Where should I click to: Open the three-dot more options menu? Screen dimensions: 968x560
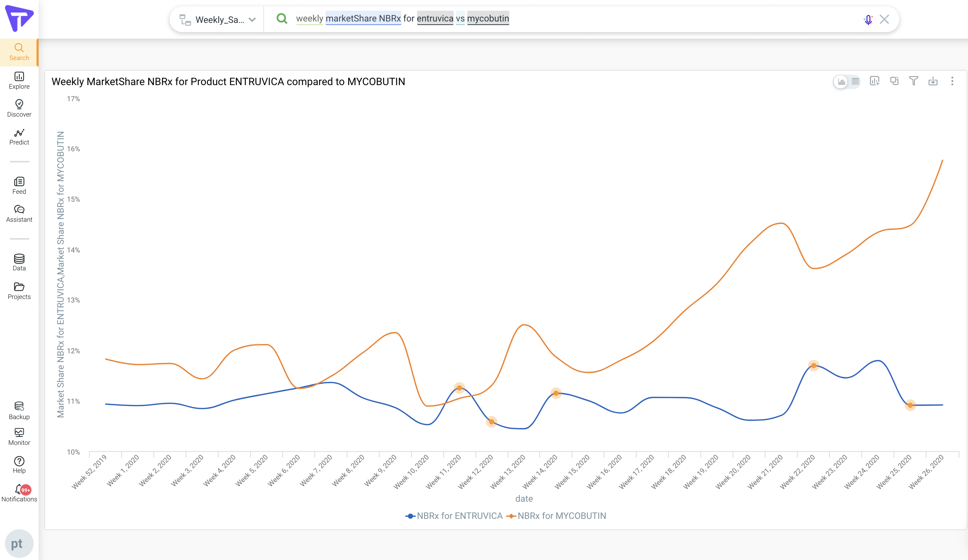point(952,81)
